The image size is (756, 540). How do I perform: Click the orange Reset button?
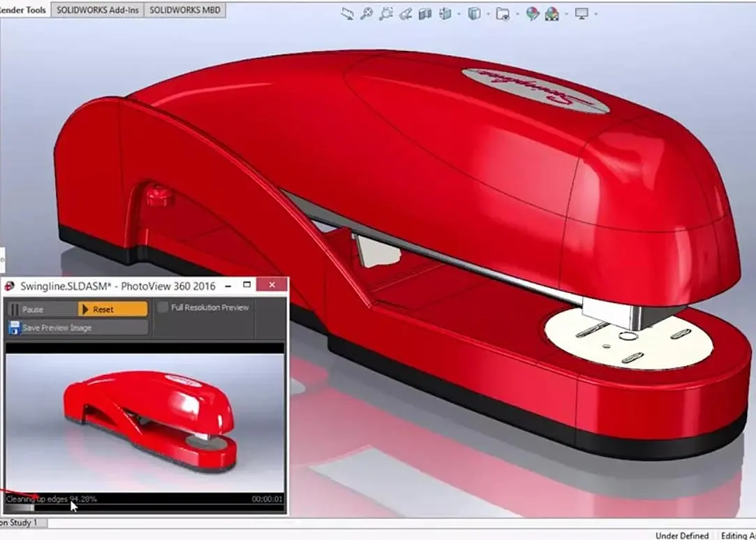(113, 309)
